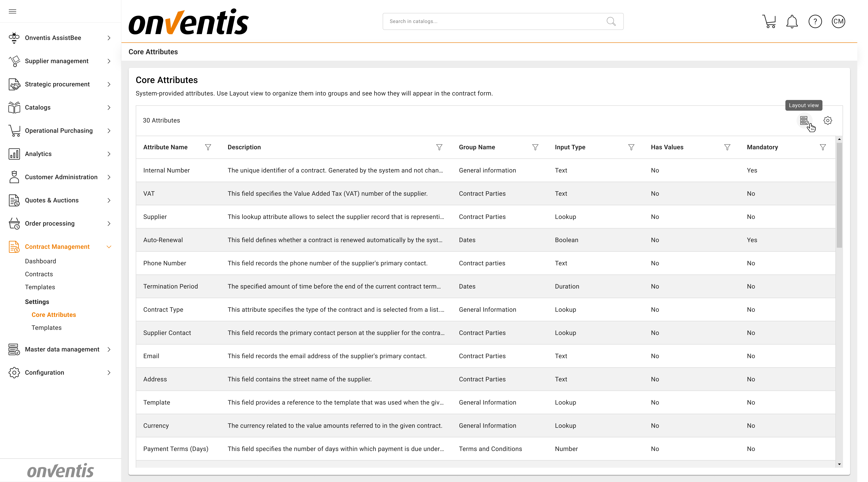The width and height of the screenshot is (868, 482).
Task: Open Contracts in the sidebar
Action: 39,274
